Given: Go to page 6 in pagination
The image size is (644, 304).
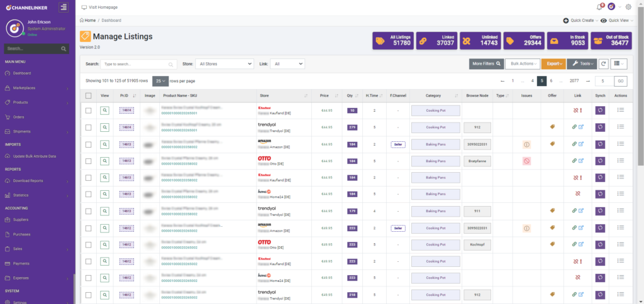Looking at the screenshot, I should [551, 81].
